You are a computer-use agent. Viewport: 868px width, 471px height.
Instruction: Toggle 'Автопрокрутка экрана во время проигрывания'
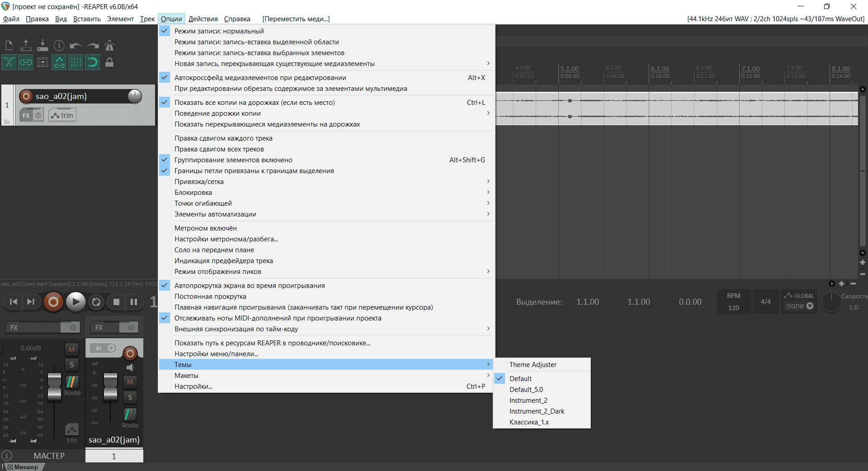(x=326, y=286)
